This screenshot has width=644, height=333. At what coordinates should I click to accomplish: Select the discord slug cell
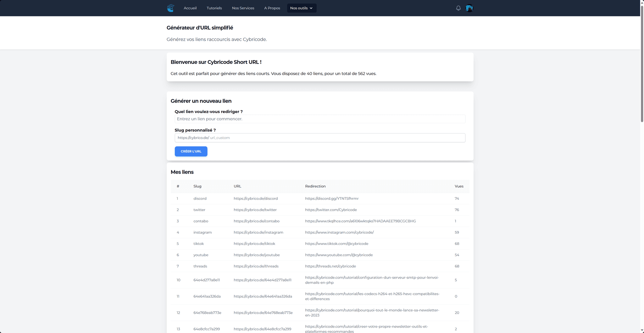coord(200,199)
